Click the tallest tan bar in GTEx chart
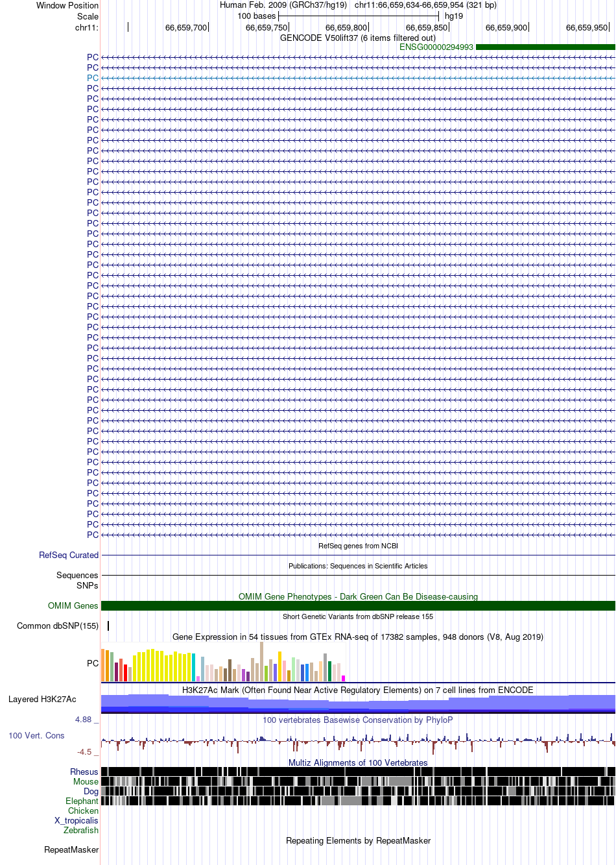Screen dimensions: 616x865 click(261, 661)
